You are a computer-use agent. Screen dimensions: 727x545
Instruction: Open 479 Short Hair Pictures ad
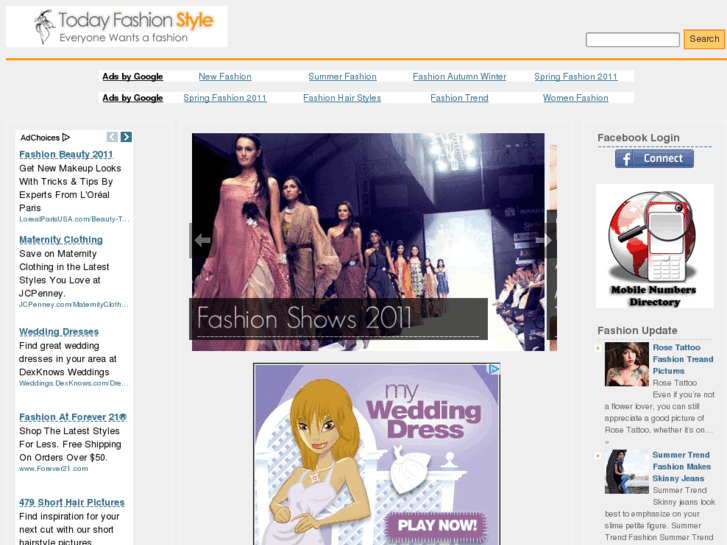[72, 503]
